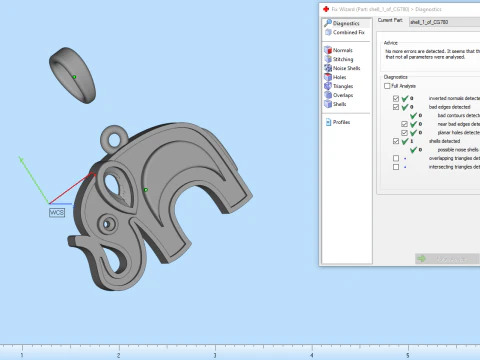Open the Combined Fix page
Viewport: 480px width, 360px height.
point(349,32)
